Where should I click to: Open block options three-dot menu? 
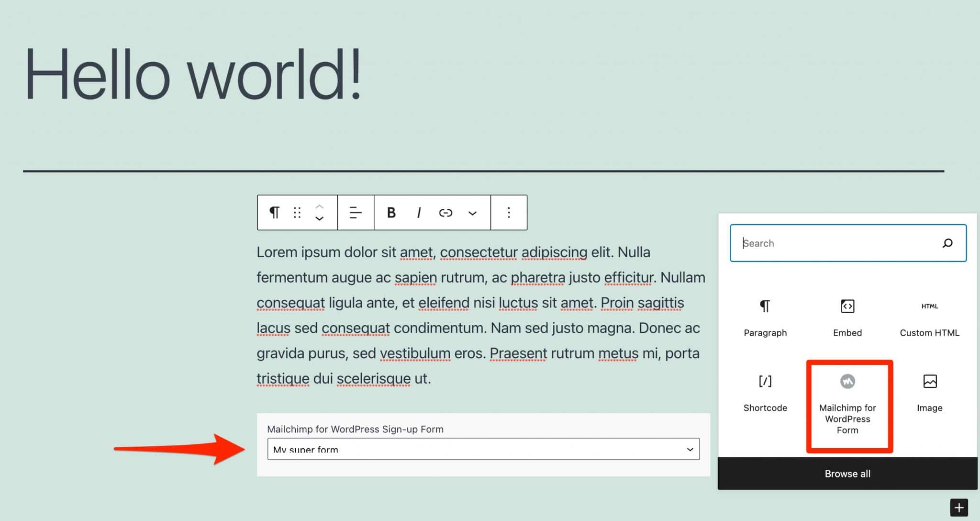[x=509, y=213]
